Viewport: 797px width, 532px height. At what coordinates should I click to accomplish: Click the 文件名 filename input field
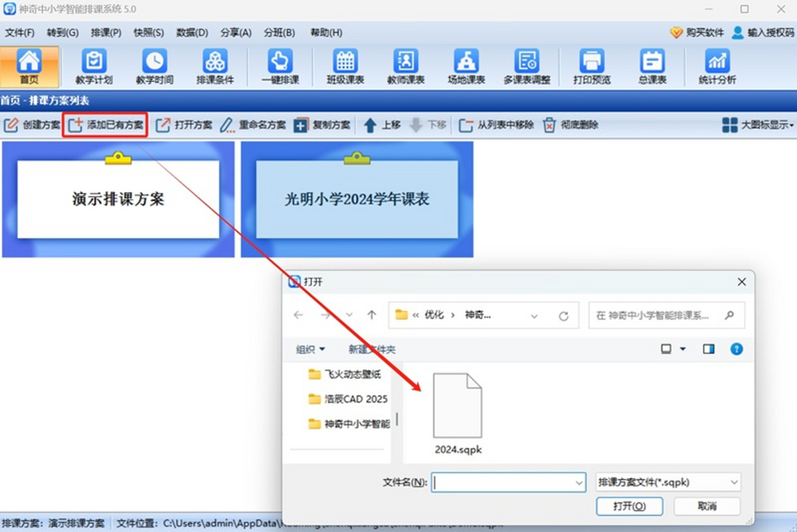pos(509,482)
